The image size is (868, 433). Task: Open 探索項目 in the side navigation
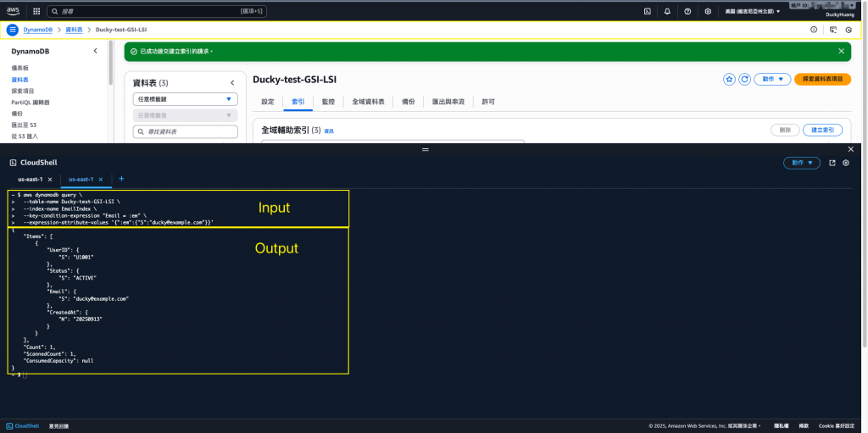click(x=22, y=91)
